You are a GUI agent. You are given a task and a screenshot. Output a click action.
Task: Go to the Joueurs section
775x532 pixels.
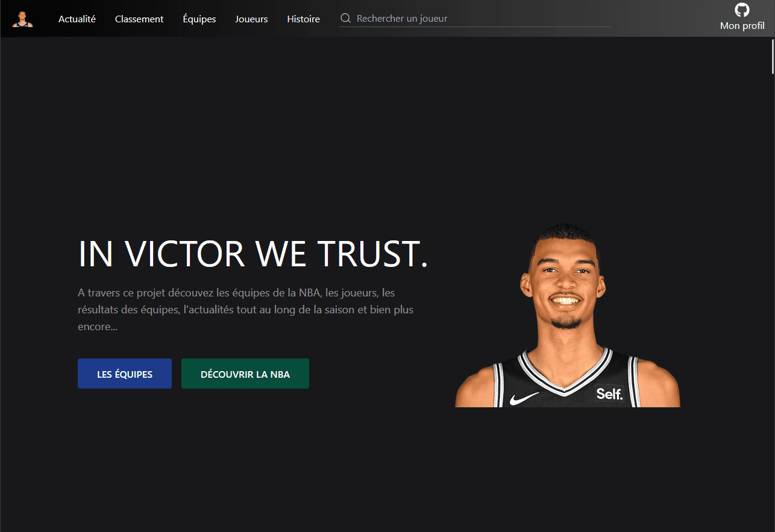point(251,19)
